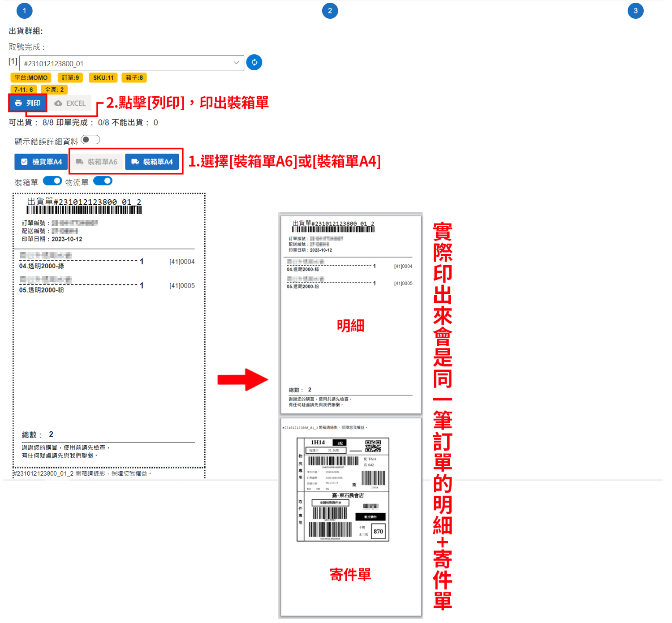Toggle the 裝箱單 switch off
Viewport: 672px width, 623px height.
click(x=52, y=181)
